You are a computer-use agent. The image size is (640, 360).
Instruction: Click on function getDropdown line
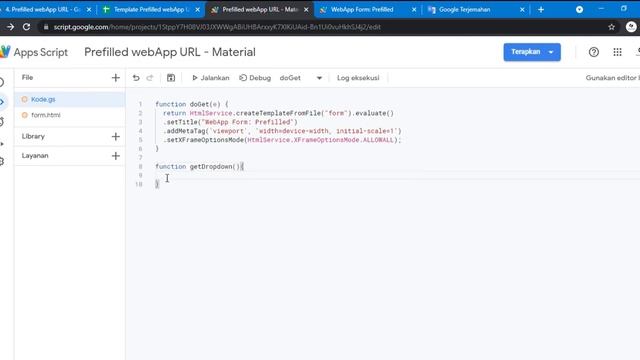tap(199, 167)
